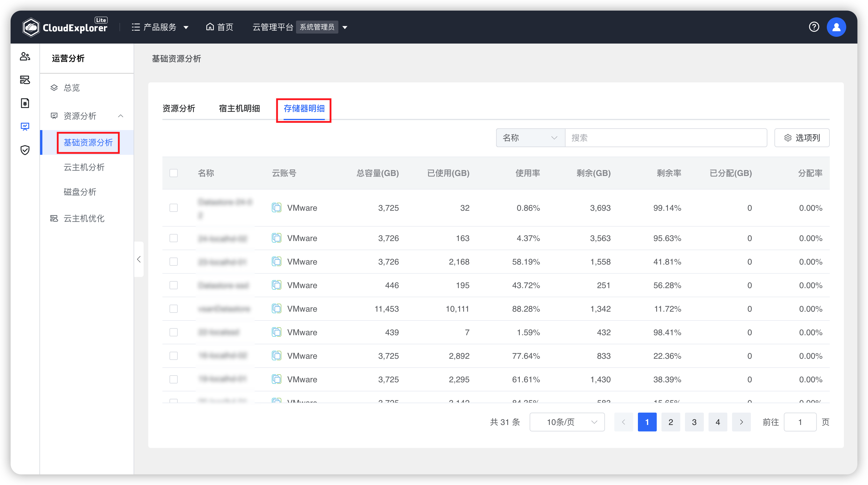
Task: Check the row with 77.64% usage
Action: (174, 356)
